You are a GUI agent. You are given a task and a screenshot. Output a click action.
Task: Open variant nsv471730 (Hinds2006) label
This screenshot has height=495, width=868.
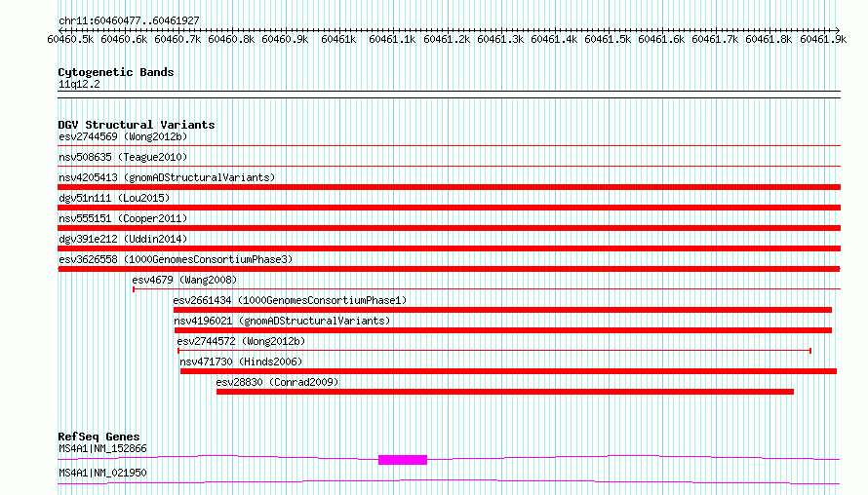241,362
